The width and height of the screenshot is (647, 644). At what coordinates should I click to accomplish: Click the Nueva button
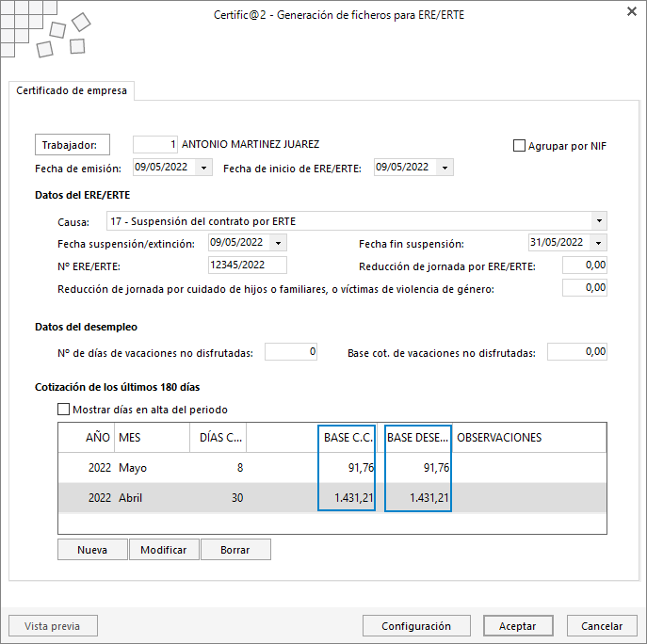pos(92,550)
